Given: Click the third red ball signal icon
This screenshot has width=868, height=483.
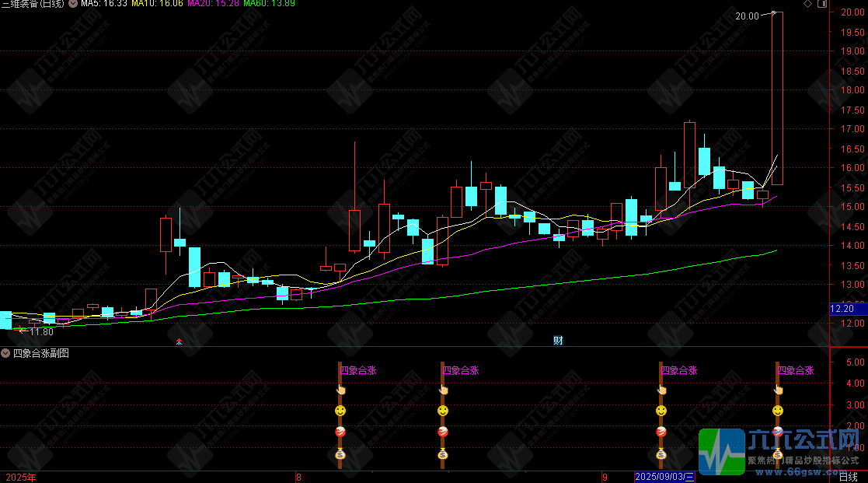Looking at the screenshot, I should pos(661,432).
